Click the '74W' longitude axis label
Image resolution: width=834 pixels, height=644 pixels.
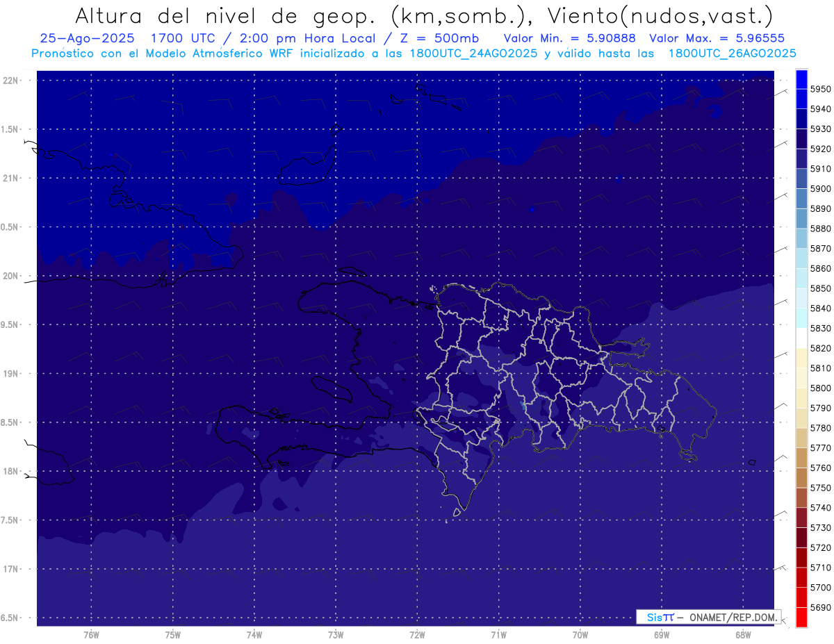(x=254, y=634)
